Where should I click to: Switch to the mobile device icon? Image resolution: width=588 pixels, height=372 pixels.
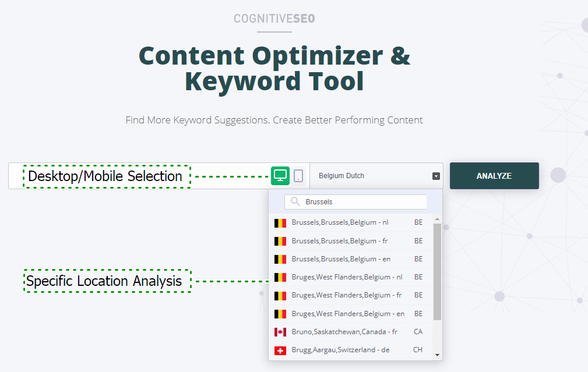coord(298,176)
